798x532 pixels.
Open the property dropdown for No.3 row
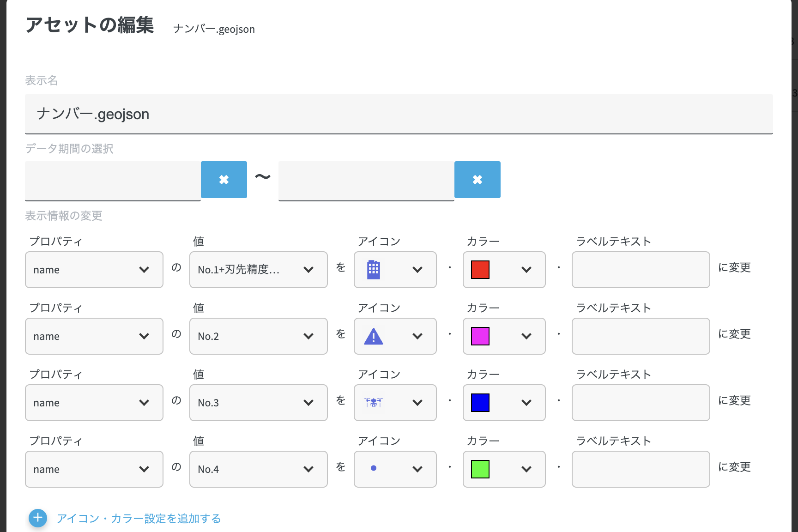(x=94, y=403)
